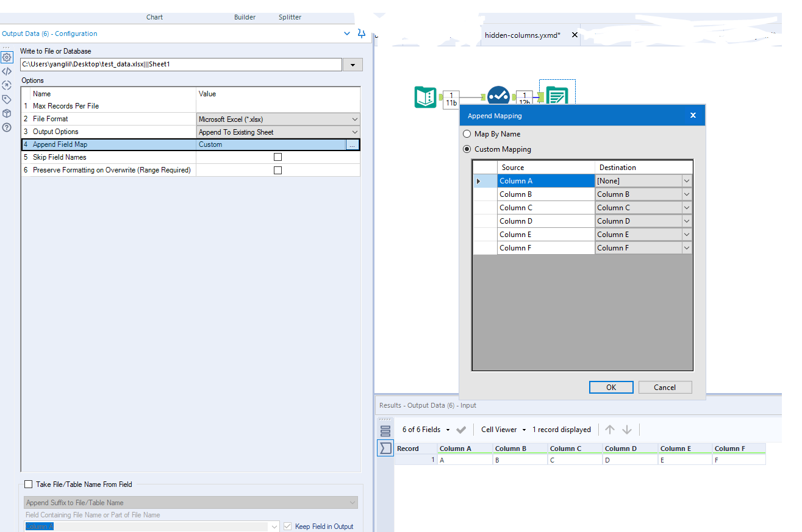Select the Map By Name radio button
The height and width of the screenshot is (532, 802).
(467, 133)
